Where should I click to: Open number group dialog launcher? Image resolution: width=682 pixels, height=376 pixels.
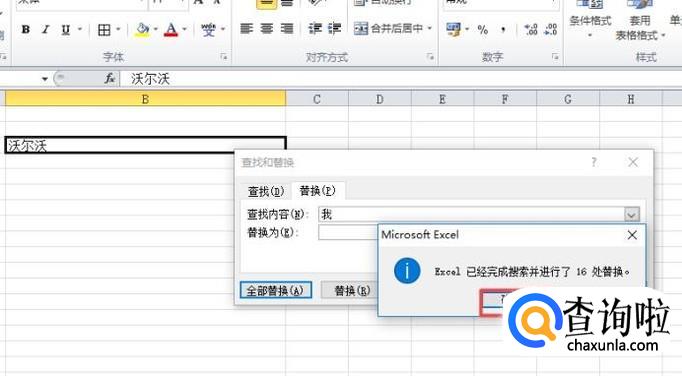[555, 57]
